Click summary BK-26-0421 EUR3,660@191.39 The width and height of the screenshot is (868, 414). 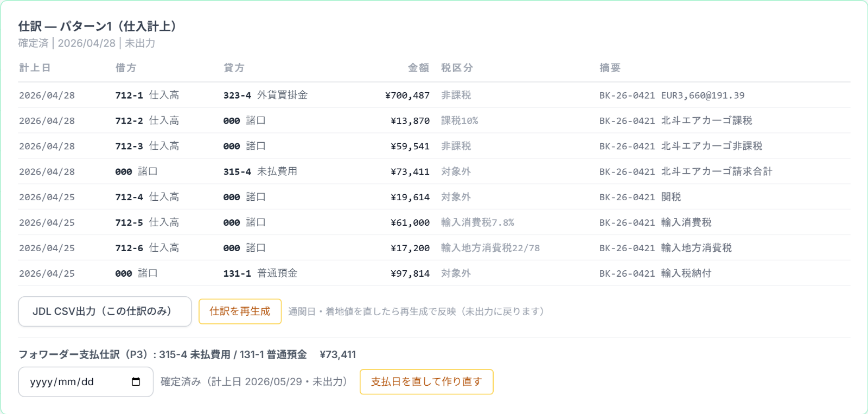coord(672,95)
